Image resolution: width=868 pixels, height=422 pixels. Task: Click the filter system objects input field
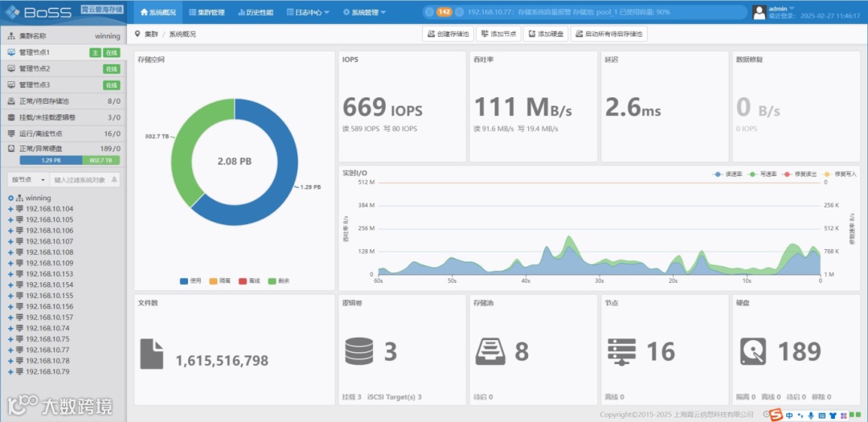(80, 180)
